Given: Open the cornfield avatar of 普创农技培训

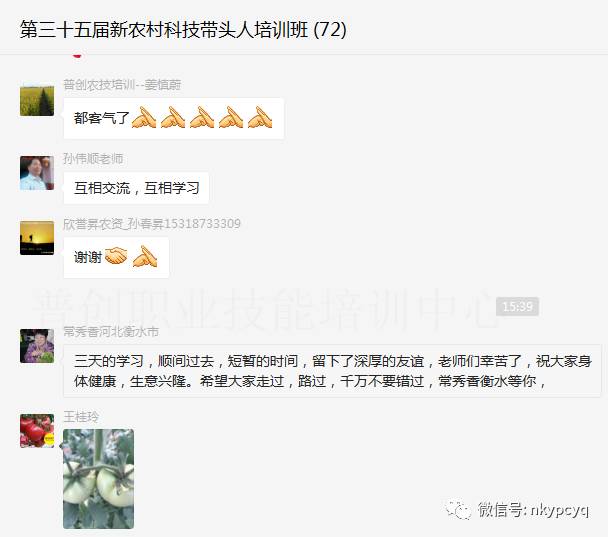Looking at the screenshot, I should [37, 99].
